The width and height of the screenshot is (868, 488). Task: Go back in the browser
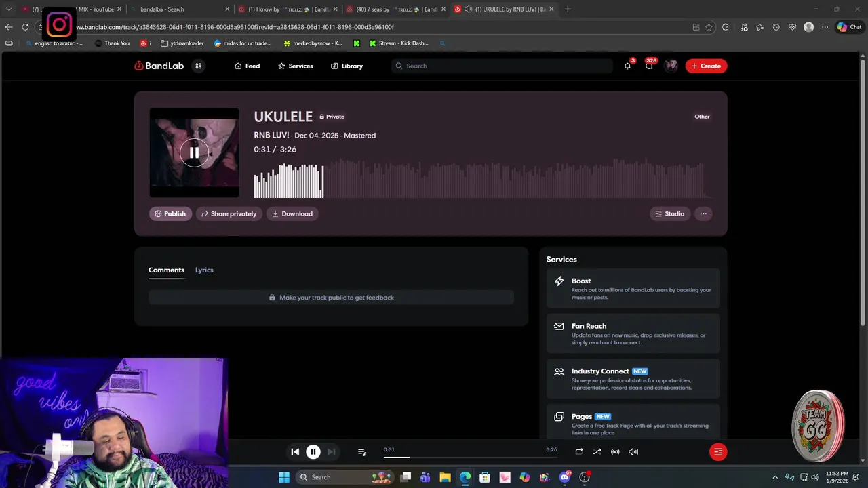(x=8, y=27)
